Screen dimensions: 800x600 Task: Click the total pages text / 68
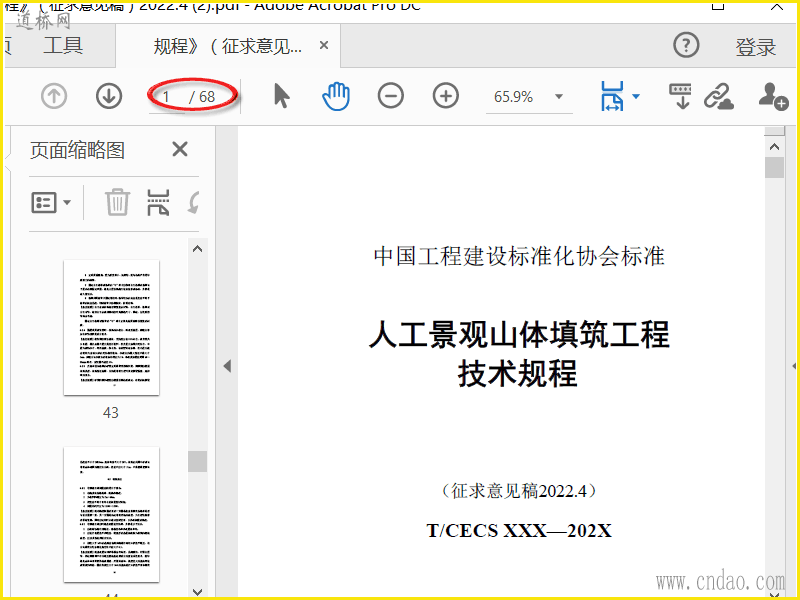(202, 96)
